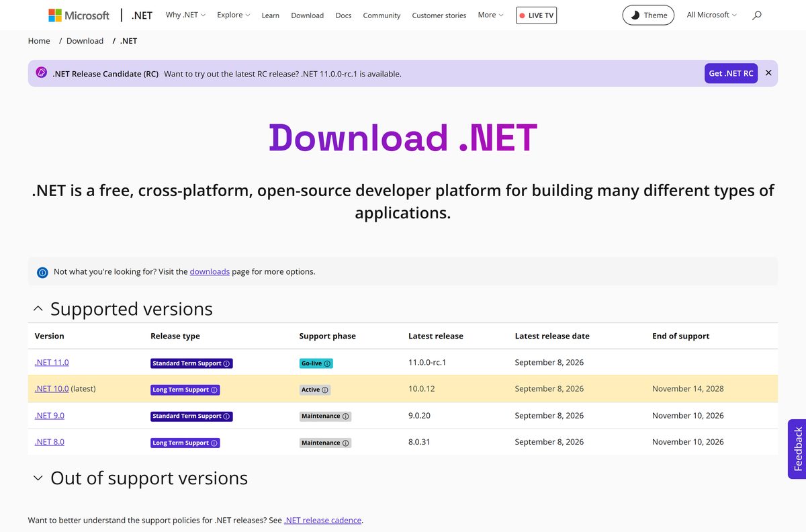Open the Community nav item

pyautogui.click(x=382, y=15)
